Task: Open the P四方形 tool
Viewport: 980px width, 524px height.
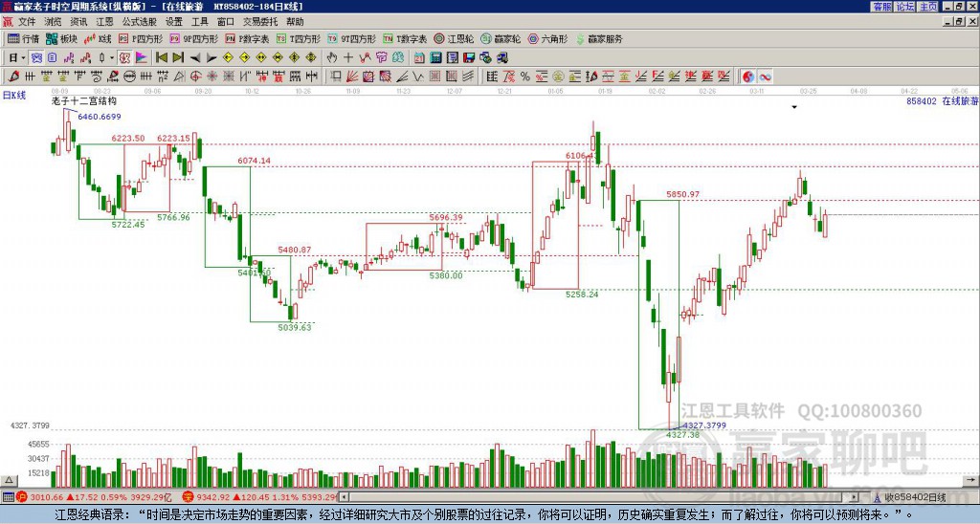Action: tap(141, 38)
